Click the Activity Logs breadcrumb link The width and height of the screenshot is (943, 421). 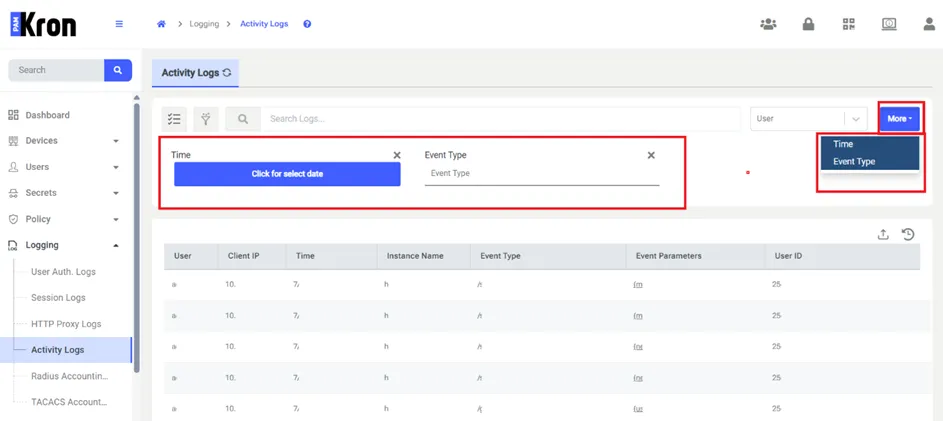click(x=264, y=24)
